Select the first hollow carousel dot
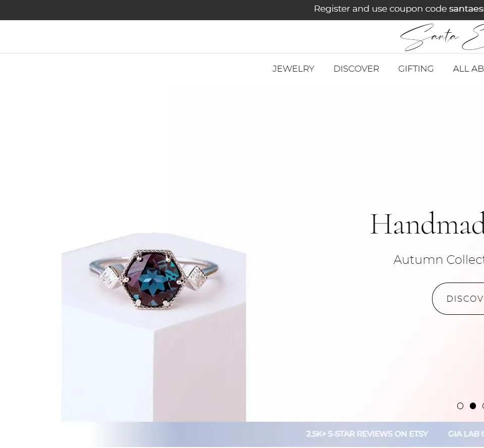484x448 pixels. [460, 406]
